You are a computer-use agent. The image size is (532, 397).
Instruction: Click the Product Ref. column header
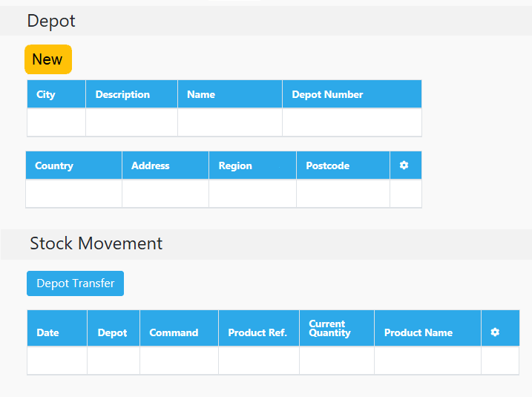coord(259,328)
